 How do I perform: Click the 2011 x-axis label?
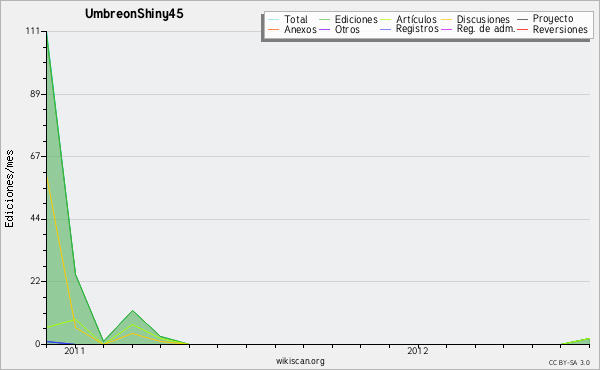pyautogui.click(x=74, y=351)
